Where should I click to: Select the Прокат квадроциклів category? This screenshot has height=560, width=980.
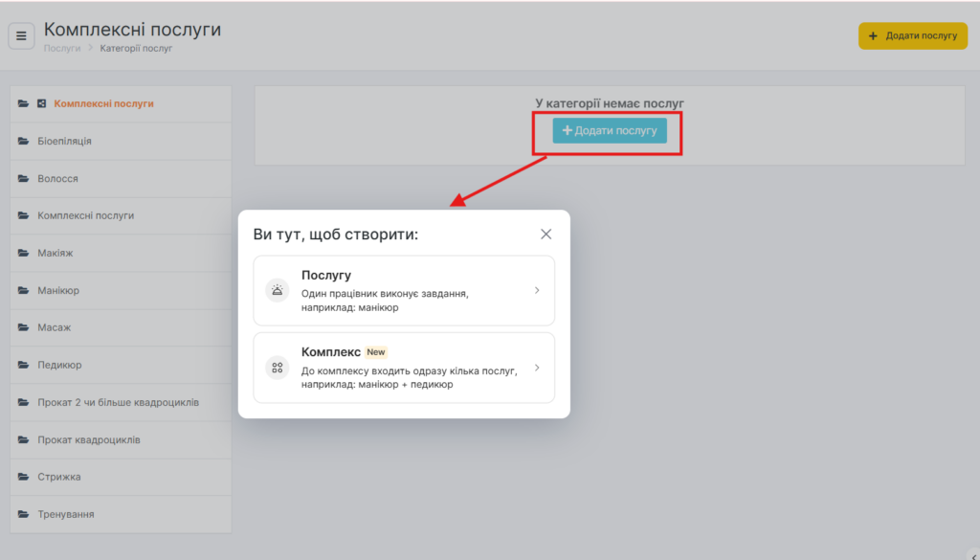pos(89,440)
